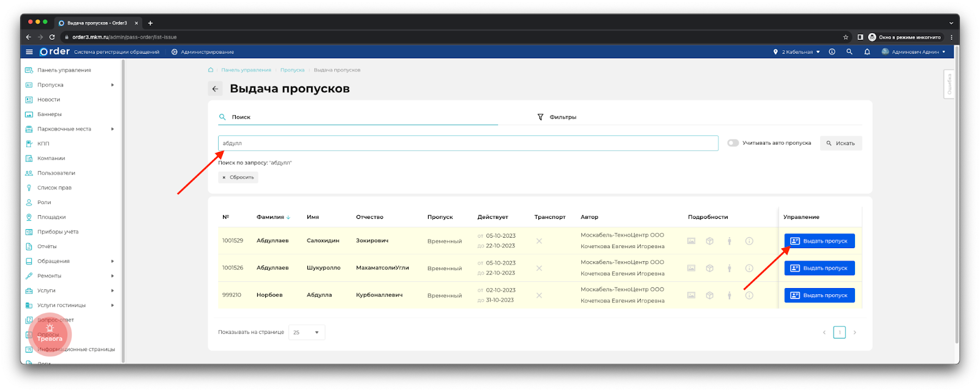The image size is (980, 391).
Task: Open the rows-per-page dropdown showing 25
Action: [x=306, y=332]
